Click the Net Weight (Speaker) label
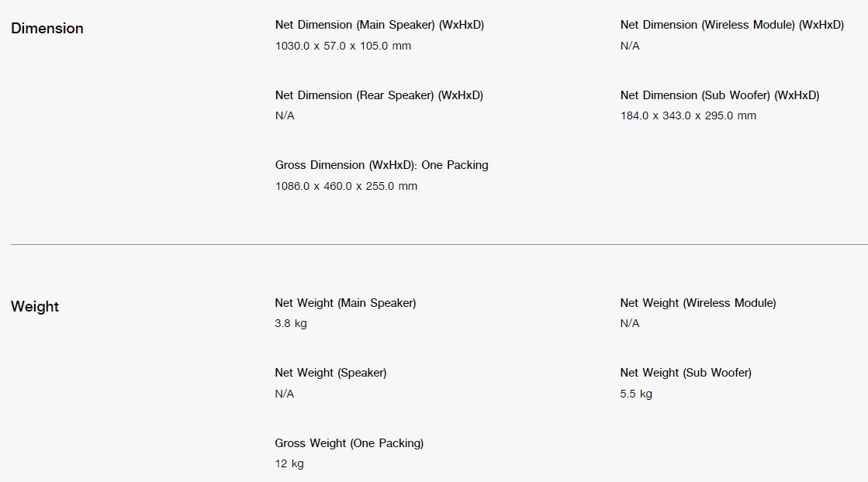 [x=330, y=373]
